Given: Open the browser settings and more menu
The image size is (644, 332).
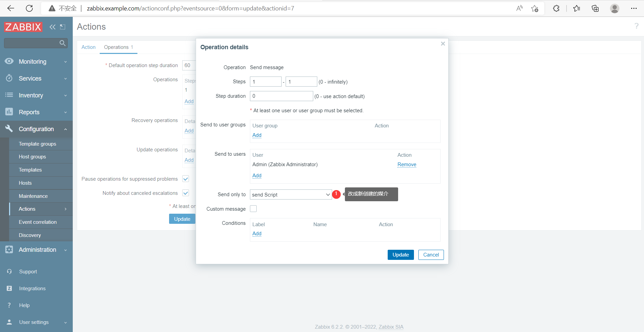Looking at the screenshot, I should pos(634,8).
